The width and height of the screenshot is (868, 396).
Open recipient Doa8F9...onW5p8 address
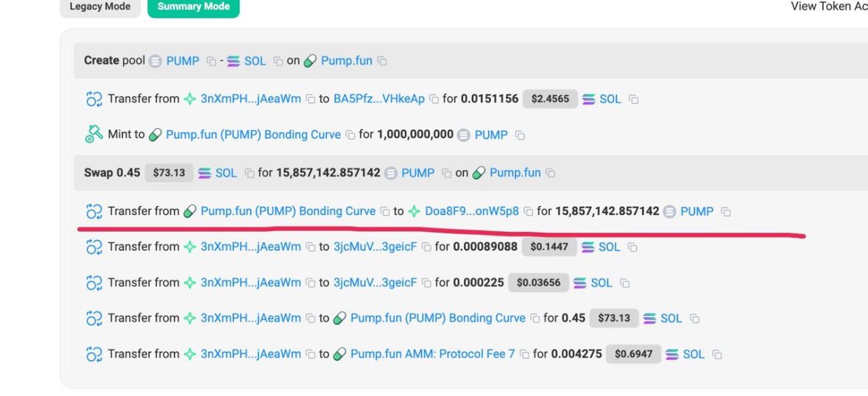472,211
